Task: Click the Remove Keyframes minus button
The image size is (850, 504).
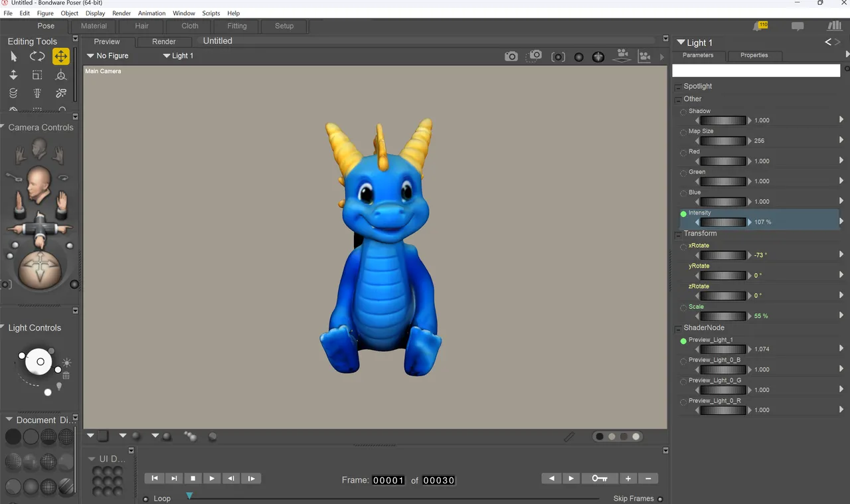Action: 648,478
